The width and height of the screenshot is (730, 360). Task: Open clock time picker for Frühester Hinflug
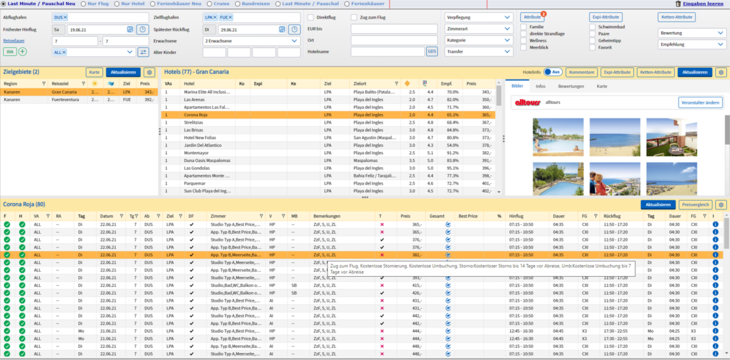142,29
